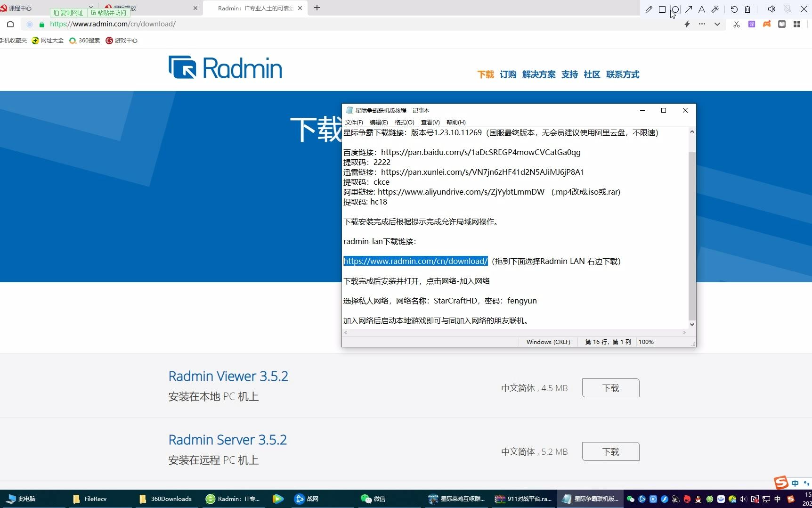Expand the address bar dropdown chevron
The width and height of the screenshot is (812, 508).
pos(717,24)
